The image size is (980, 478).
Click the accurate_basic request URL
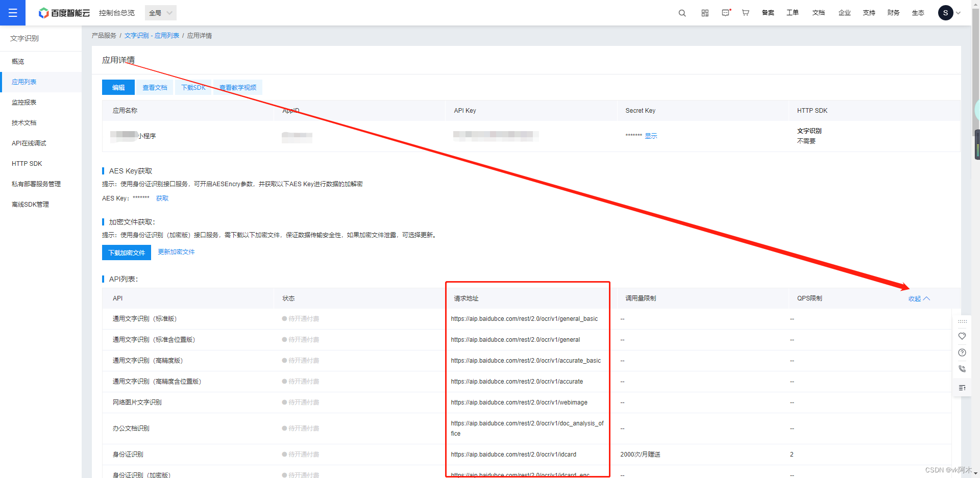pos(526,361)
